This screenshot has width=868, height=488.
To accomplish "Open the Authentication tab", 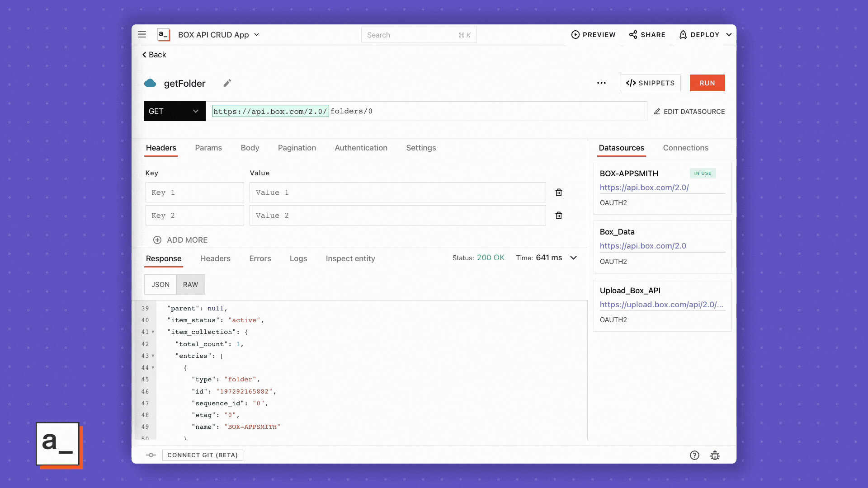I will pyautogui.click(x=361, y=148).
